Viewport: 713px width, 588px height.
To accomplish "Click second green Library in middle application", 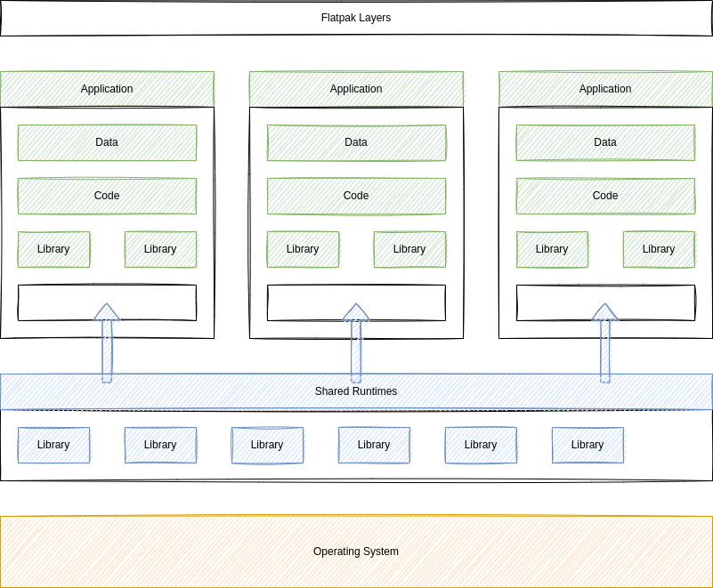I will pos(409,249).
